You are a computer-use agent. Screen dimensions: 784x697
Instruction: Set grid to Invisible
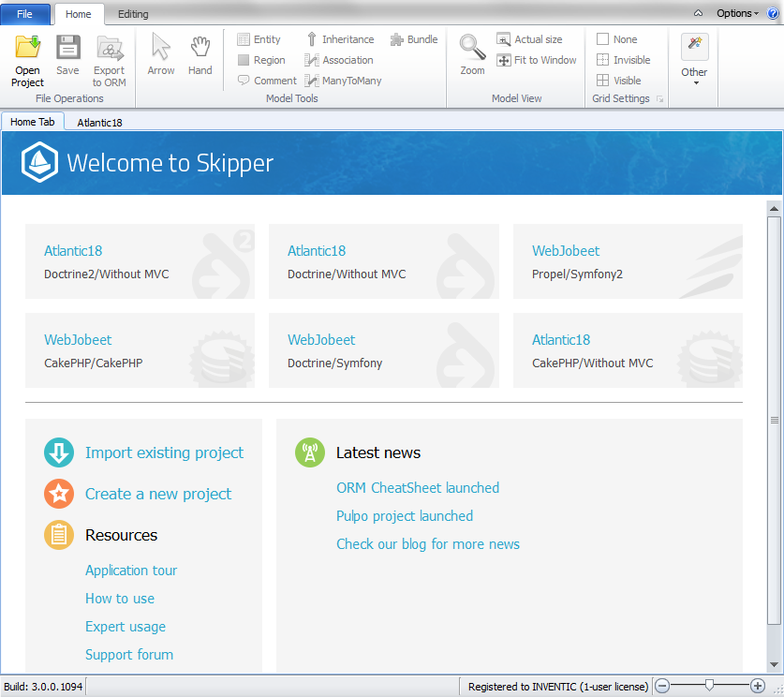[x=624, y=60]
